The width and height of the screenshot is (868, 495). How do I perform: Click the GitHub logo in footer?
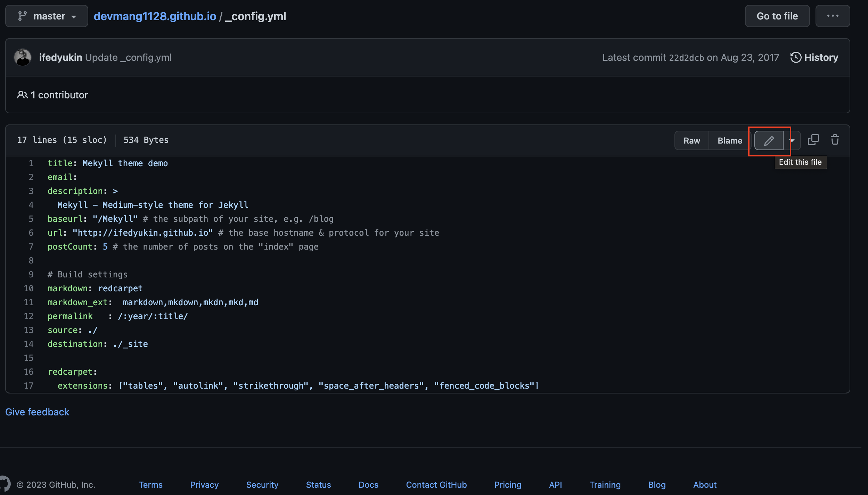tap(5, 484)
